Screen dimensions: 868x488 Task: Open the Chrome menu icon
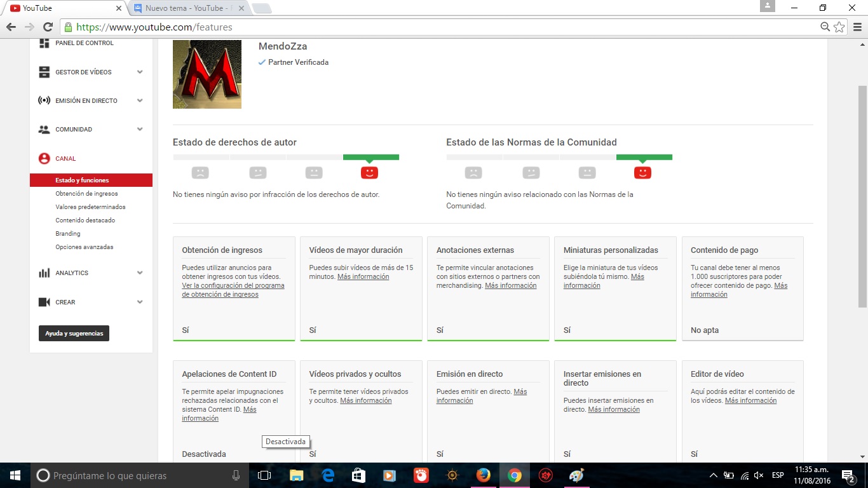coord(857,27)
